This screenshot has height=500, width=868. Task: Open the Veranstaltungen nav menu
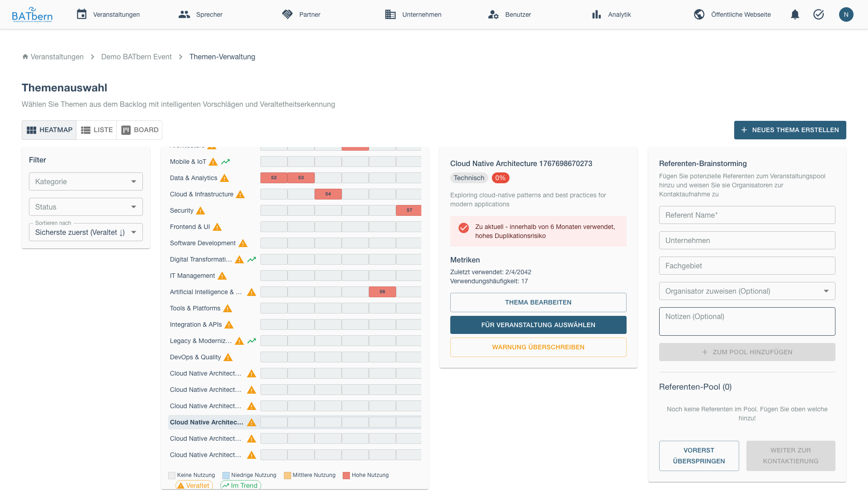[x=108, y=14]
